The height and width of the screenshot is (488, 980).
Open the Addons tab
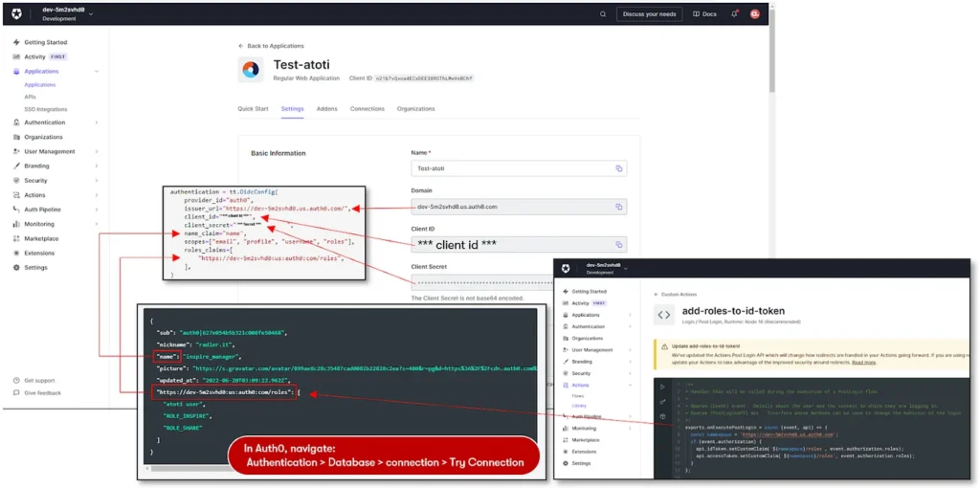327,109
